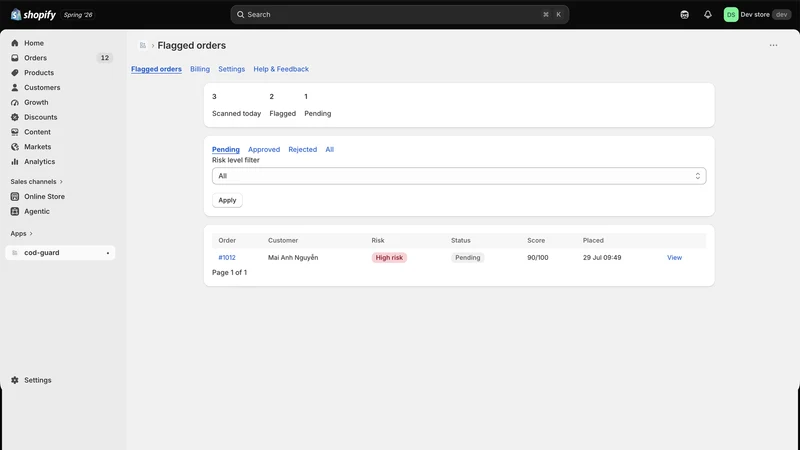This screenshot has width=800, height=450.
Task: Go to Products in sidebar
Action: [39, 73]
